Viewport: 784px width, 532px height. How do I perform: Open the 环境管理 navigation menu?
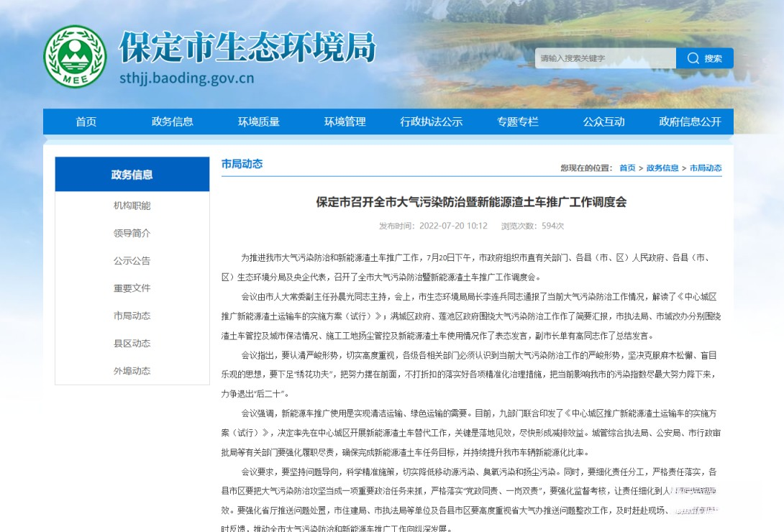tap(345, 121)
